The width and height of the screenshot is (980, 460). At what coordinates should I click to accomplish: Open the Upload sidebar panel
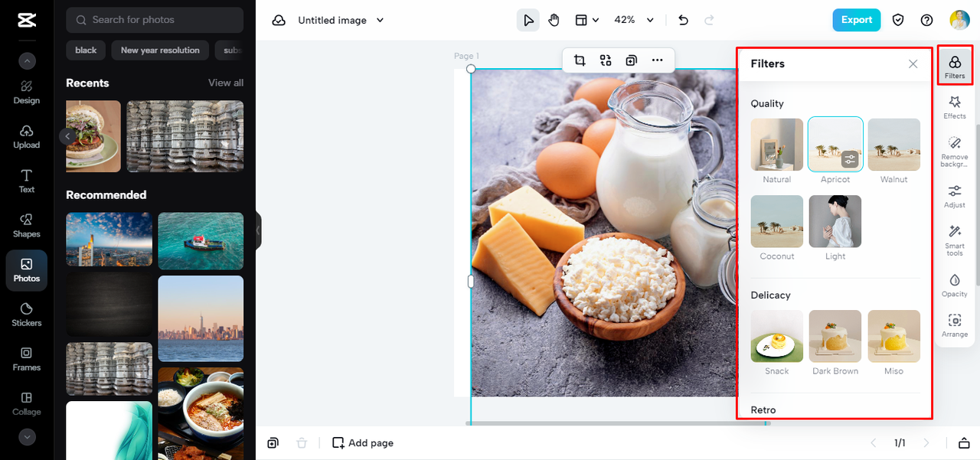click(27, 135)
